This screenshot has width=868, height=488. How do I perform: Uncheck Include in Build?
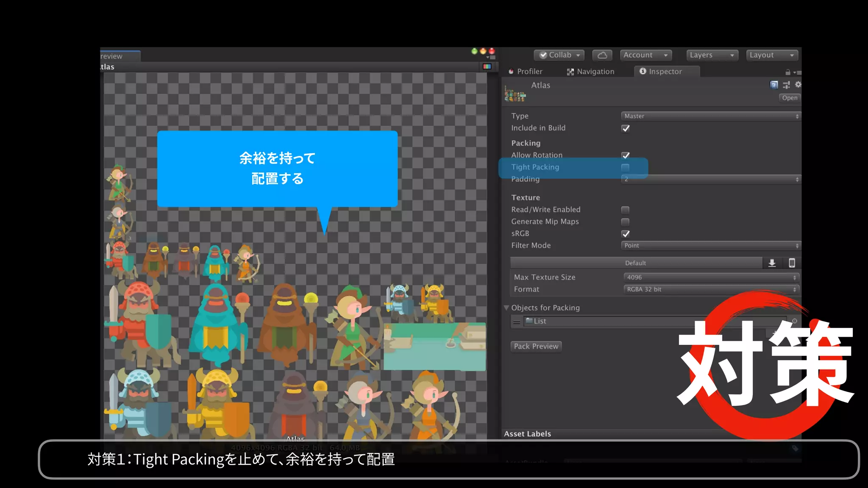point(626,128)
